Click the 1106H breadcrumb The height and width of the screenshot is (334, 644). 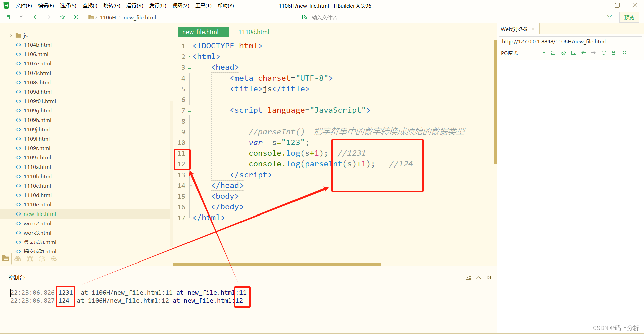tap(108, 17)
